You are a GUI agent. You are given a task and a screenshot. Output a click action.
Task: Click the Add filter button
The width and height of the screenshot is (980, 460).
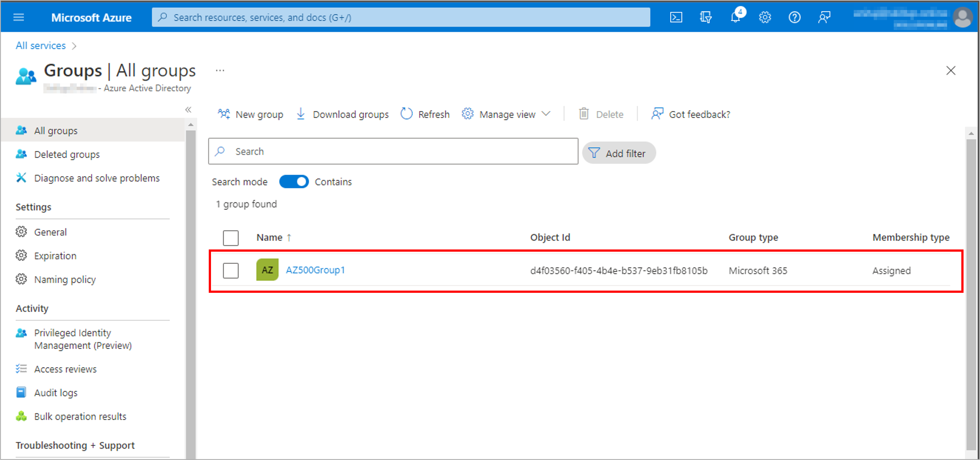pos(619,153)
